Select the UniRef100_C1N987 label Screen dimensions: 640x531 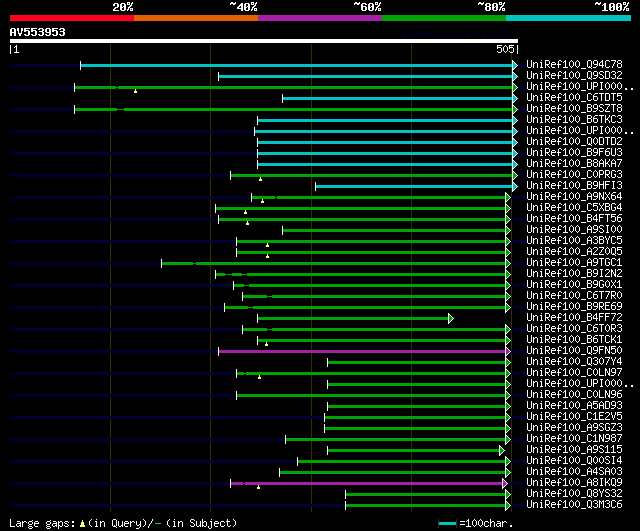574,439
